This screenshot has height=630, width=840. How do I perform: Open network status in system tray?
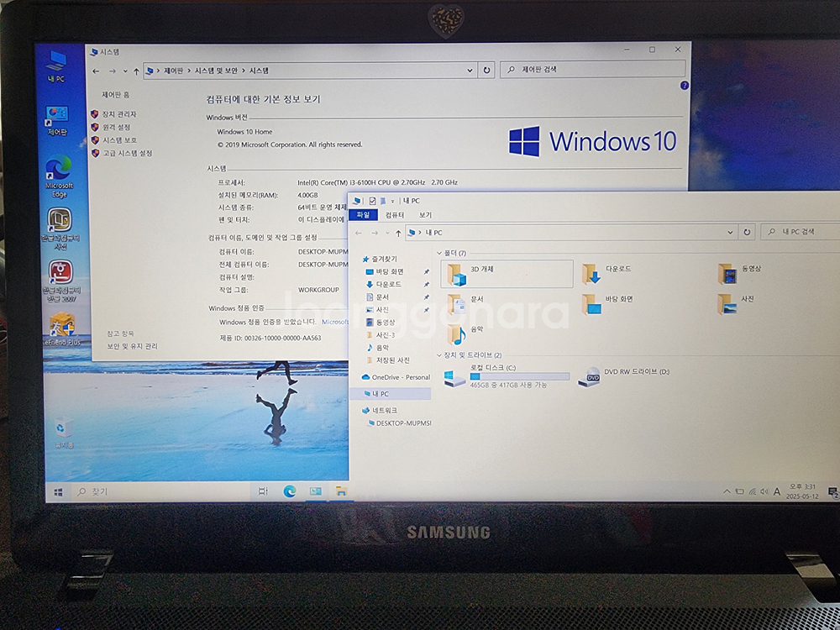752,491
